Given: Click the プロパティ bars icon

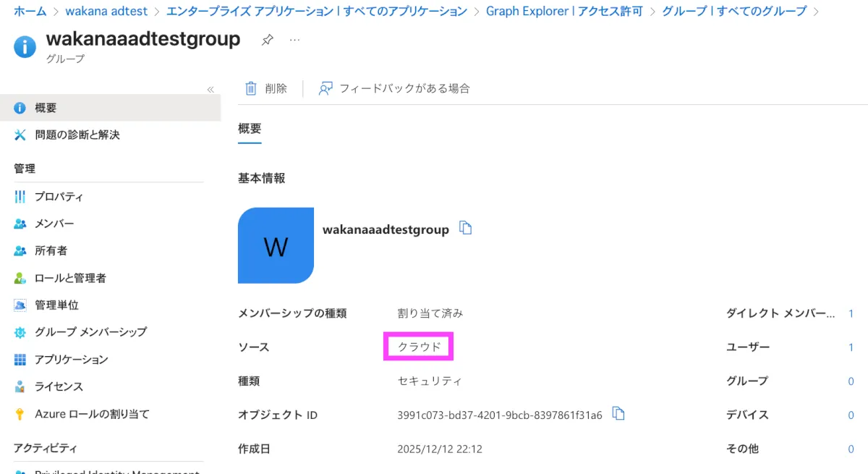Looking at the screenshot, I should [20, 197].
